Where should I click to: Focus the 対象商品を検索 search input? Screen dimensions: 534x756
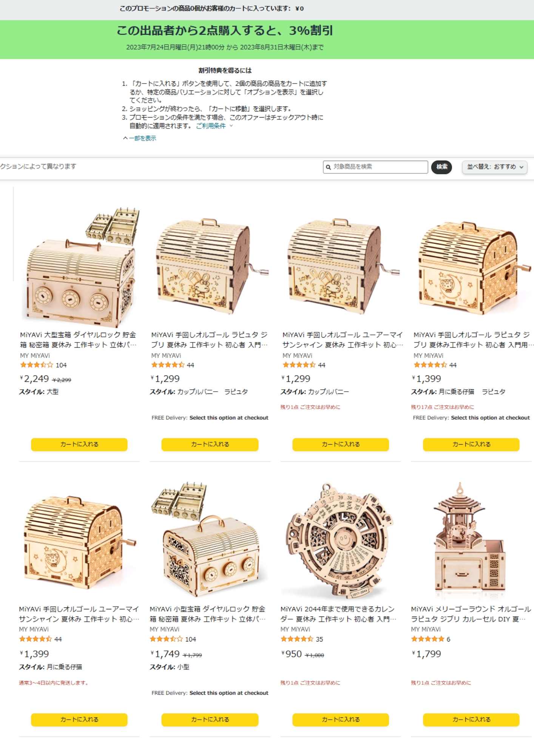[x=375, y=167]
